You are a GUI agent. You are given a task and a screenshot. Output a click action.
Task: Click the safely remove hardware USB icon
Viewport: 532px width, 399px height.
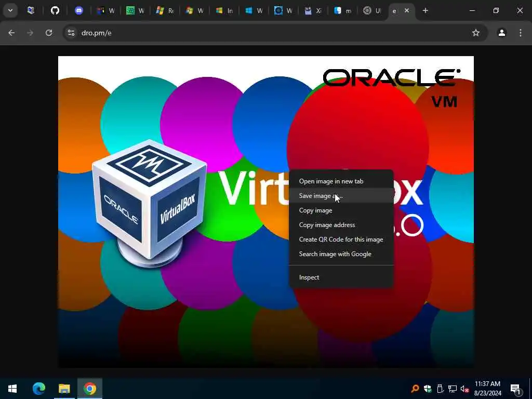click(x=440, y=389)
